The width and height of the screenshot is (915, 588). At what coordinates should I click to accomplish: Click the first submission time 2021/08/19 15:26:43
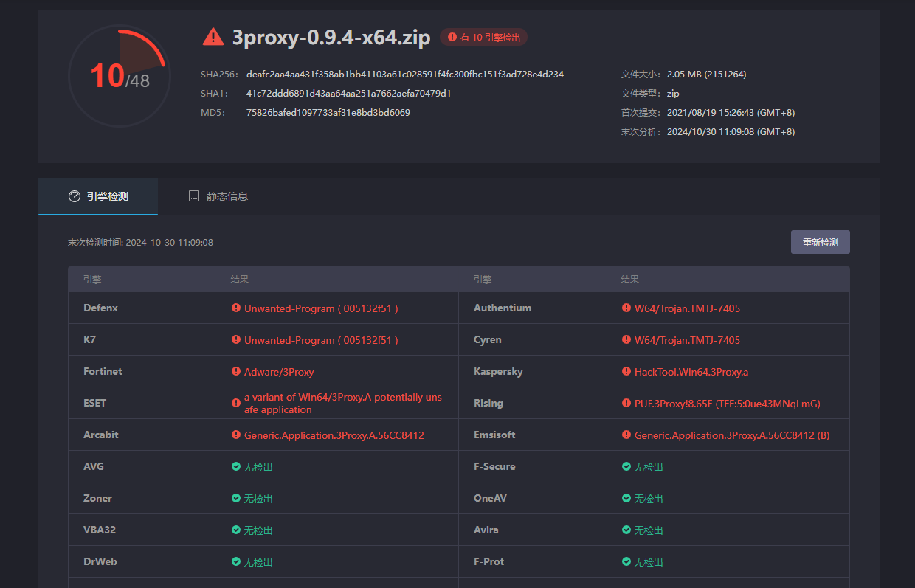pyautogui.click(x=731, y=113)
